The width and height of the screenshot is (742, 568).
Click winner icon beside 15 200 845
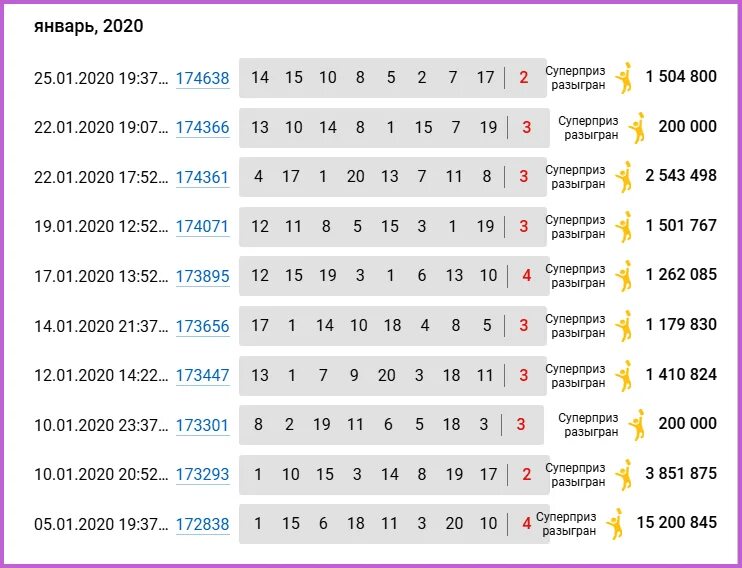click(615, 524)
